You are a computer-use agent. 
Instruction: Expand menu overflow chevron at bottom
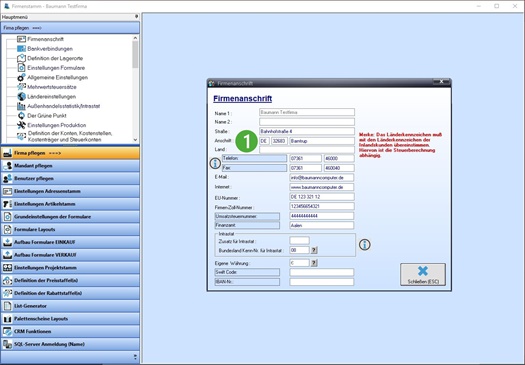click(135, 357)
